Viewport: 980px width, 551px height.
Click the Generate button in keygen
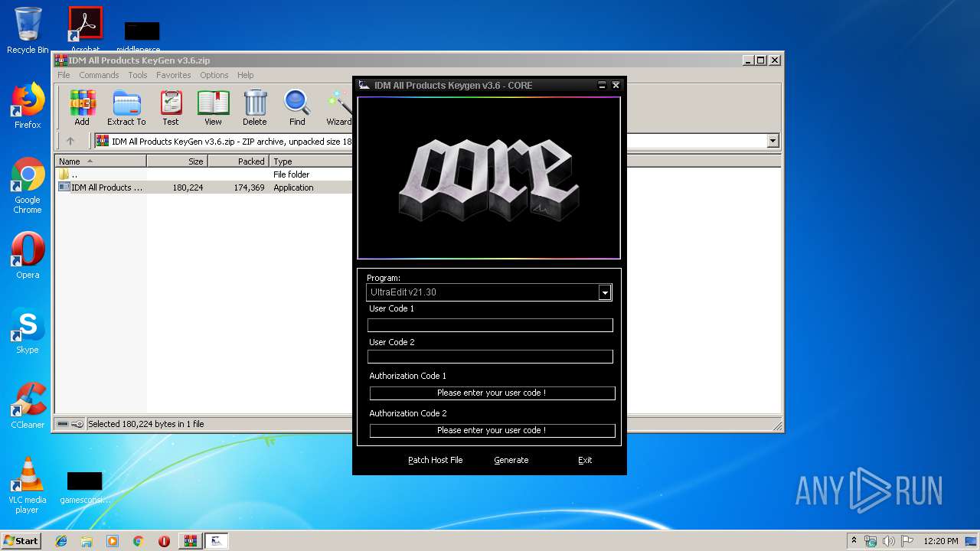(511, 460)
